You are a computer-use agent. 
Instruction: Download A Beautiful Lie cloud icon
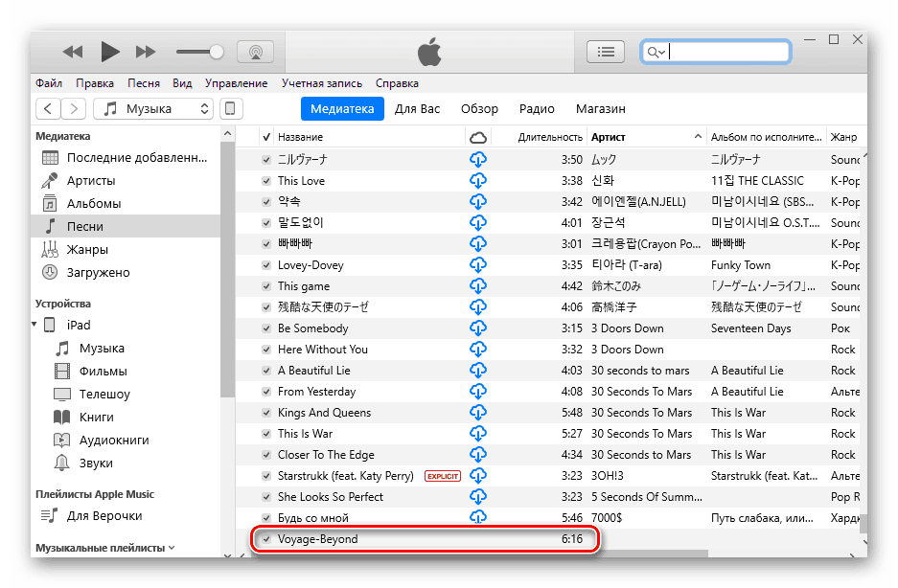pos(478,371)
